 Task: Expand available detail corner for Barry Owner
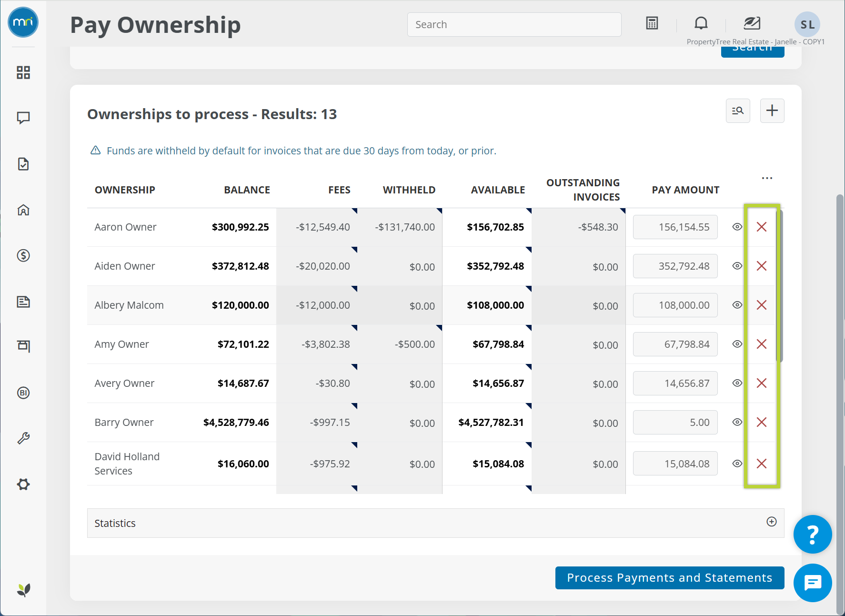[x=529, y=406]
